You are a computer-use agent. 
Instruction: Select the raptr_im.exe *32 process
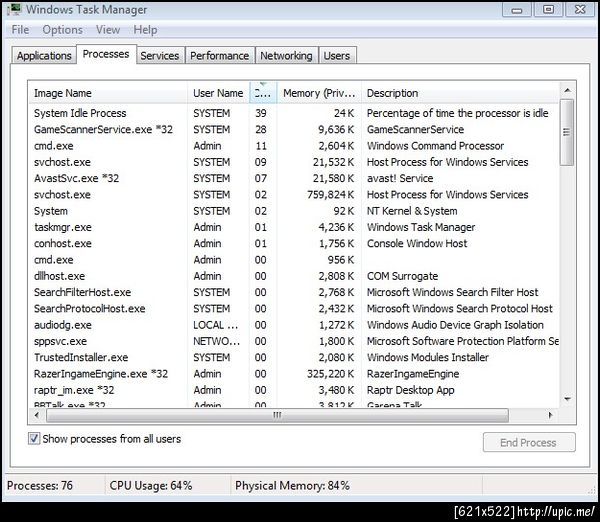pos(293,390)
